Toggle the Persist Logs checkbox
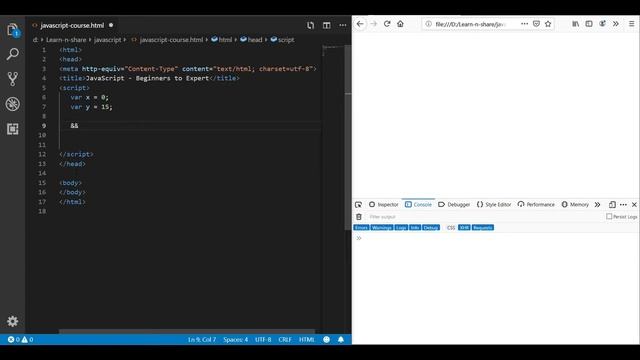 click(609, 217)
